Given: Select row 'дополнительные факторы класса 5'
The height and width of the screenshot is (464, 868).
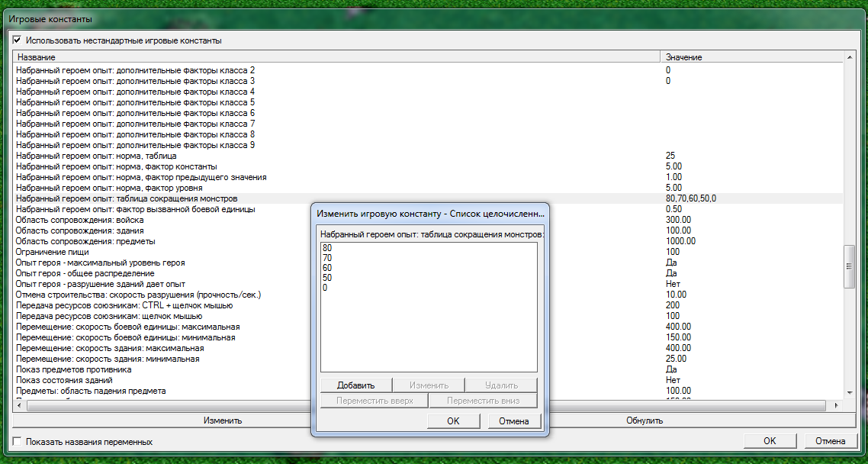Looking at the screenshot, I should coord(428,102).
